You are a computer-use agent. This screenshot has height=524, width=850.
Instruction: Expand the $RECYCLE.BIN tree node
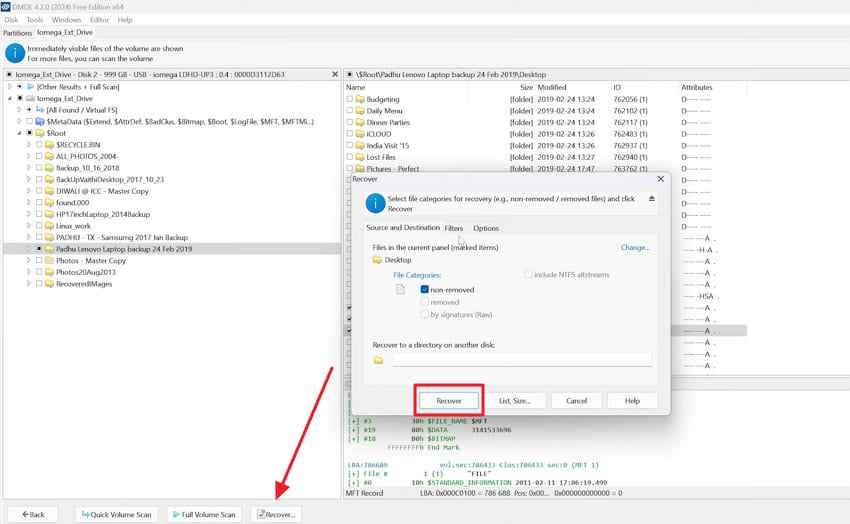click(x=29, y=145)
